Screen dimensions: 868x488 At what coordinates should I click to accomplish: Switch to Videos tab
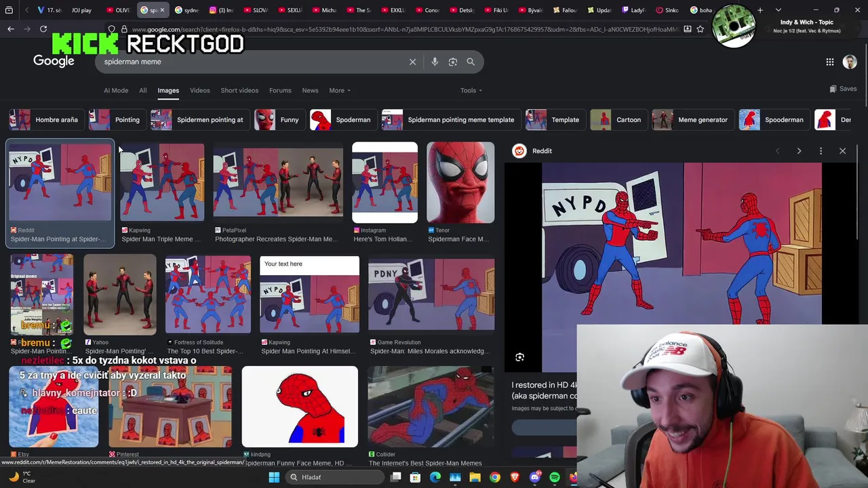(199, 90)
